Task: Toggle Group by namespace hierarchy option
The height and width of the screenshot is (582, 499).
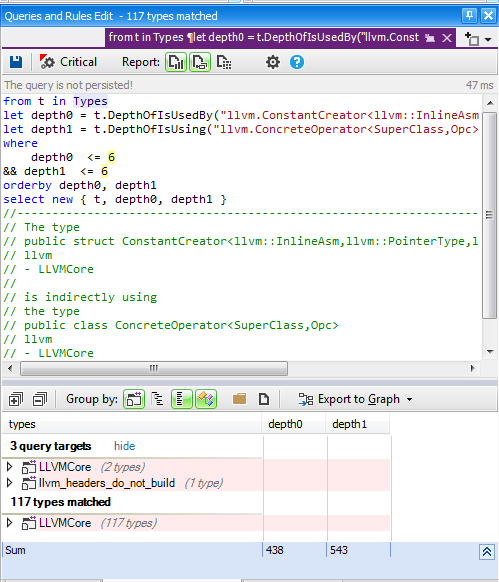Action: 158,399
